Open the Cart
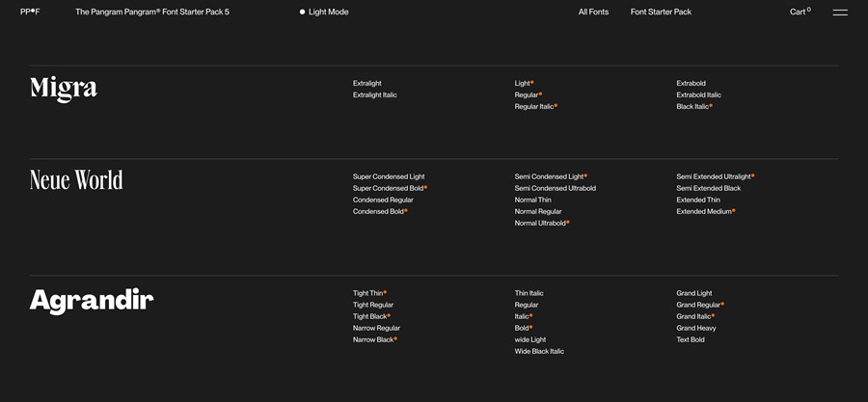868x402 pixels. (x=800, y=12)
